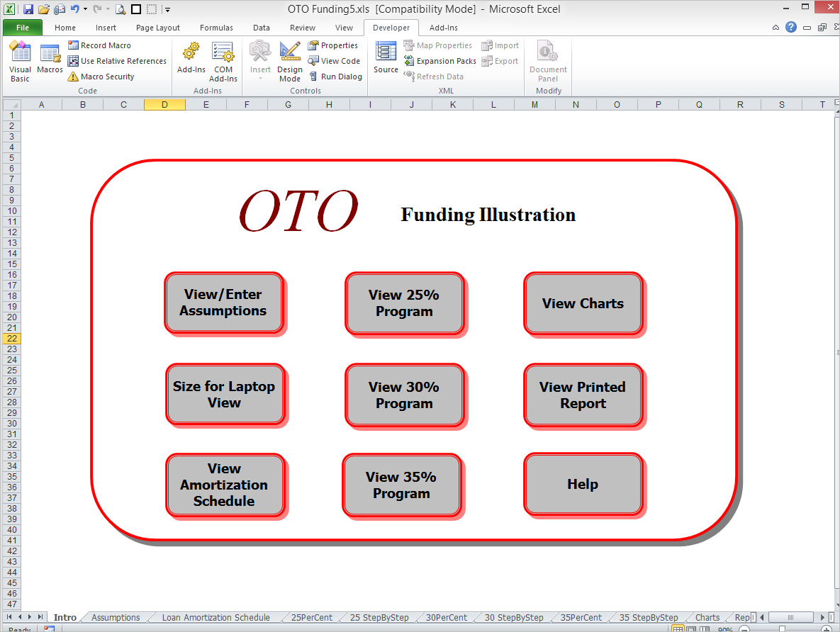This screenshot has height=632, width=840.
Task: Go to last sheet tab arrow
Action: click(x=40, y=617)
